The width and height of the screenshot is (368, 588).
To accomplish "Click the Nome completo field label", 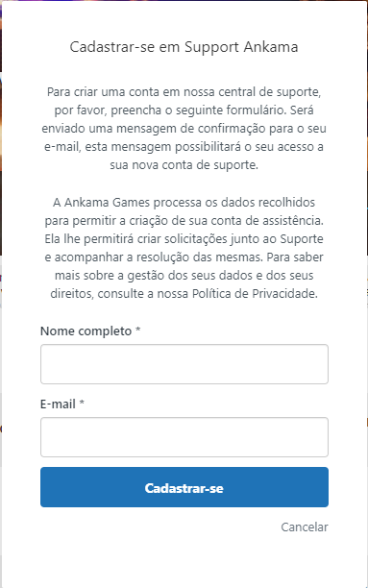I will point(86,331).
